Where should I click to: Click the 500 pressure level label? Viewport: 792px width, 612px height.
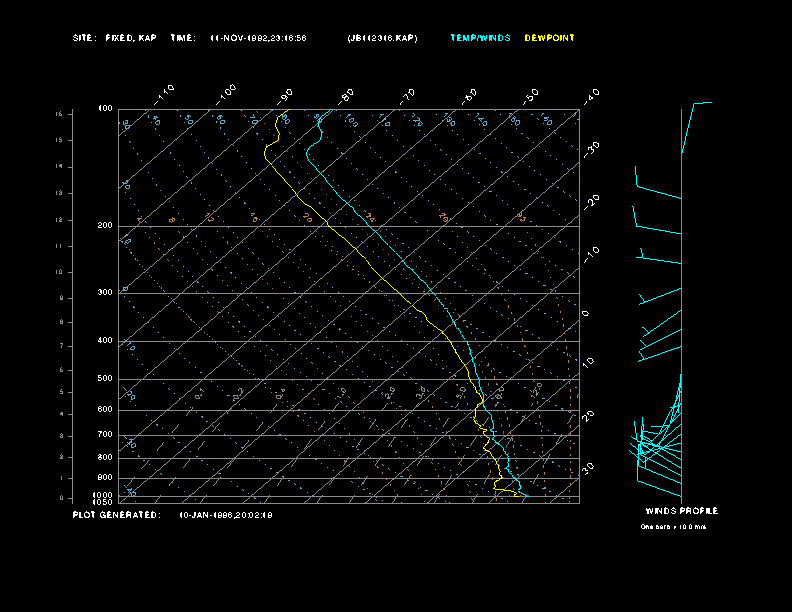(104, 379)
